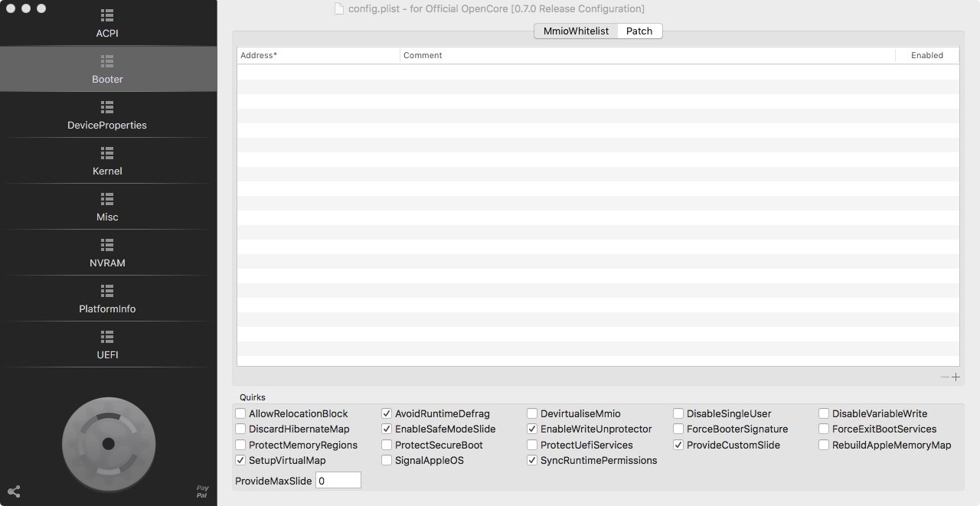
Task: Enable AllowRelocationBlock quirk
Action: [241, 413]
